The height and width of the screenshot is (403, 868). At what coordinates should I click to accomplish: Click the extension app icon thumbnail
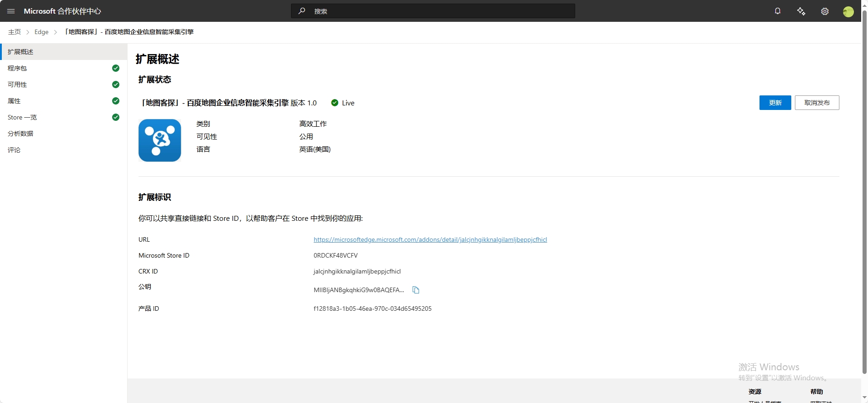[x=160, y=140]
